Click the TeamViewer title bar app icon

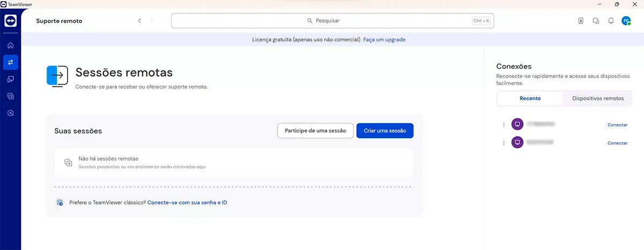pos(4,4)
